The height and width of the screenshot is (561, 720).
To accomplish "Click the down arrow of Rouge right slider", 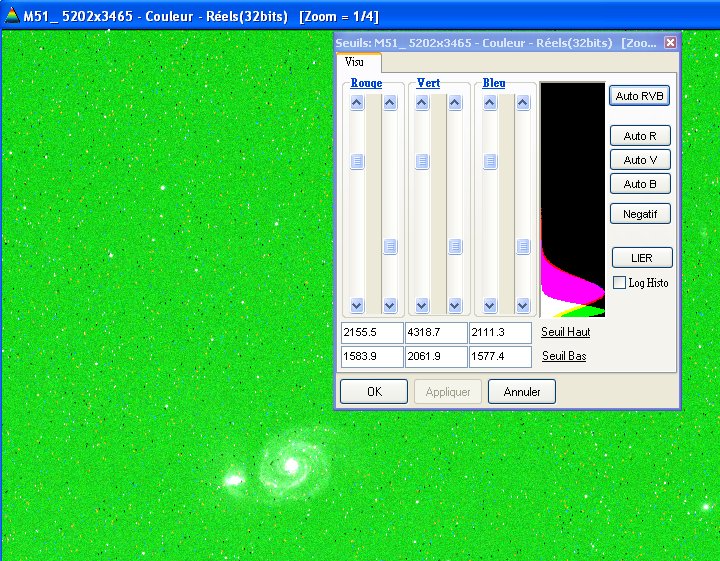I will click(390, 305).
